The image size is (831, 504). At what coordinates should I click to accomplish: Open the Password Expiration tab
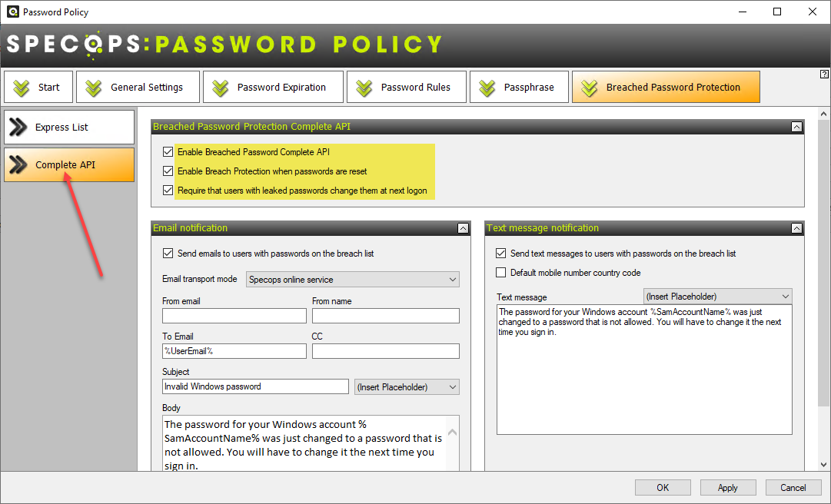273,87
